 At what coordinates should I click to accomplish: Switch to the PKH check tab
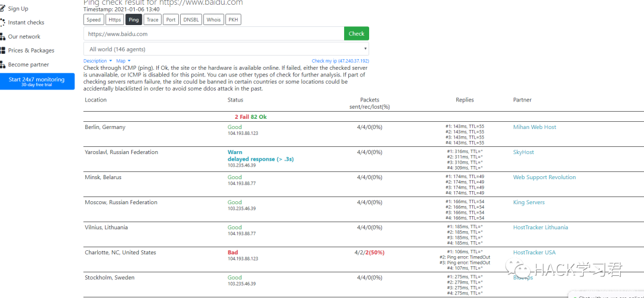coord(233,19)
